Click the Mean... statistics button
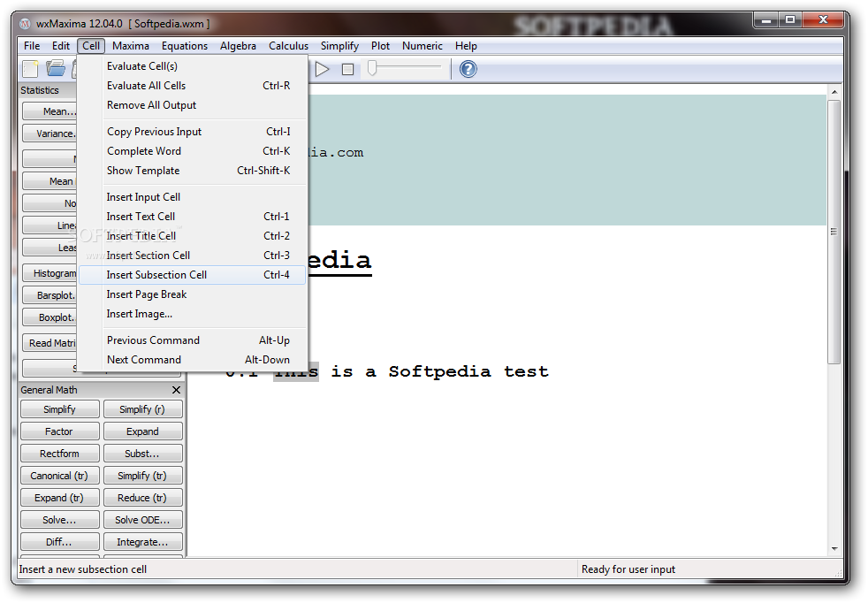Viewport: 868px width, 603px height. click(49, 111)
